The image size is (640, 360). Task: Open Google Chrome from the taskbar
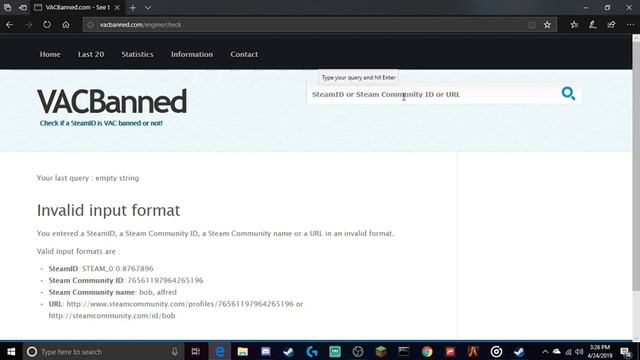(x=427, y=351)
